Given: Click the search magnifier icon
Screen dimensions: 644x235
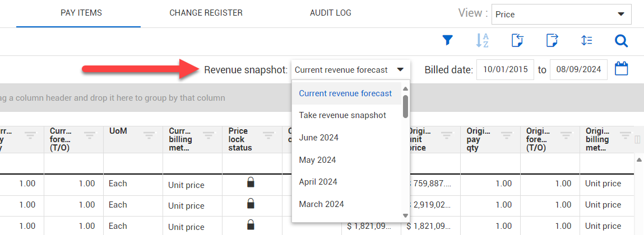Looking at the screenshot, I should click(x=621, y=40).
